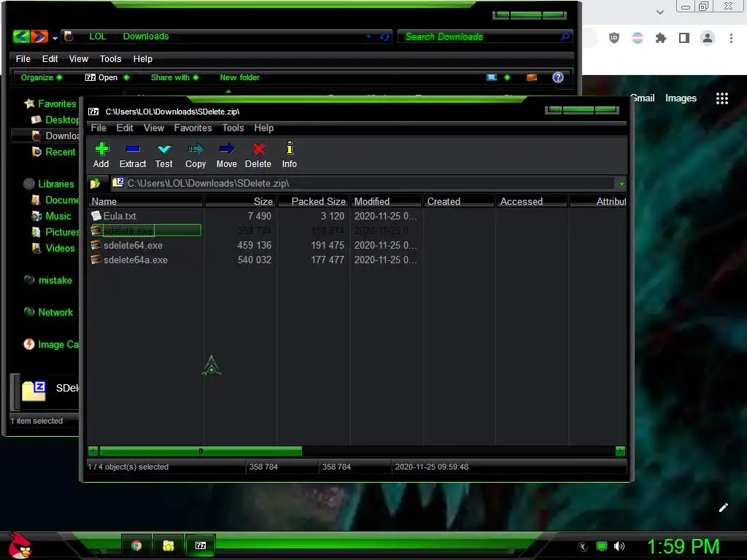Open Explorer Tools menu
Viewport: 747px width, 560px height.
click(x=111, y=58)
